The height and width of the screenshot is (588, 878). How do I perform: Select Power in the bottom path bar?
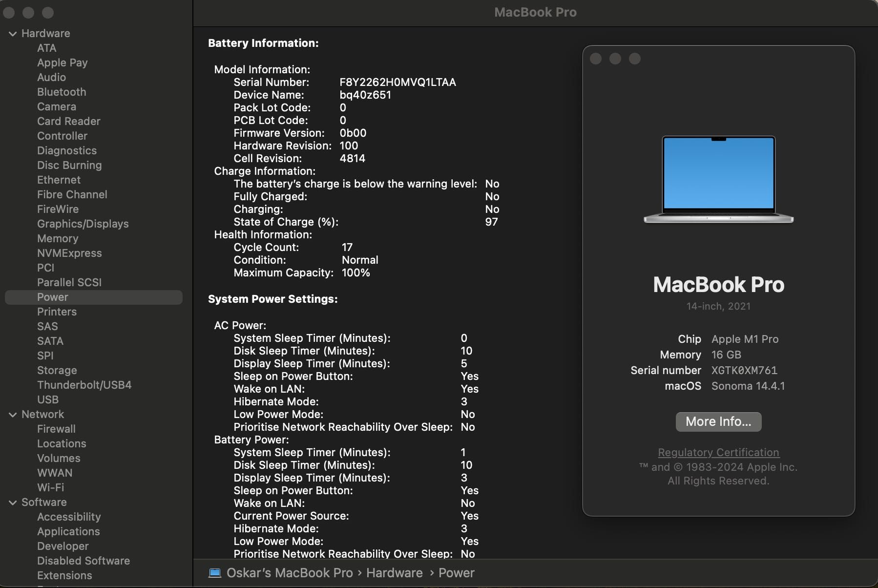coord(457,573)
